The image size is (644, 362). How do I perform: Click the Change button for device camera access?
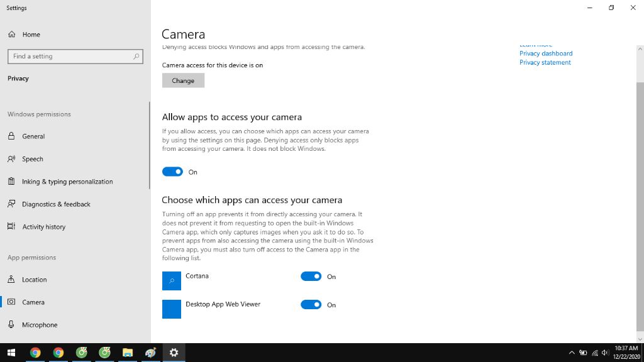click(183, 80)
